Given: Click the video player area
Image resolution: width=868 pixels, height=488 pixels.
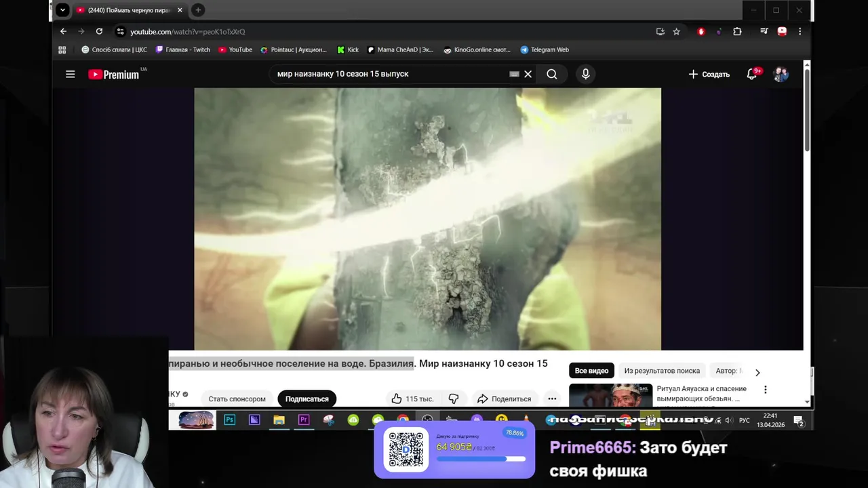Looking at the screenshot, I should (x=427, y=219).
